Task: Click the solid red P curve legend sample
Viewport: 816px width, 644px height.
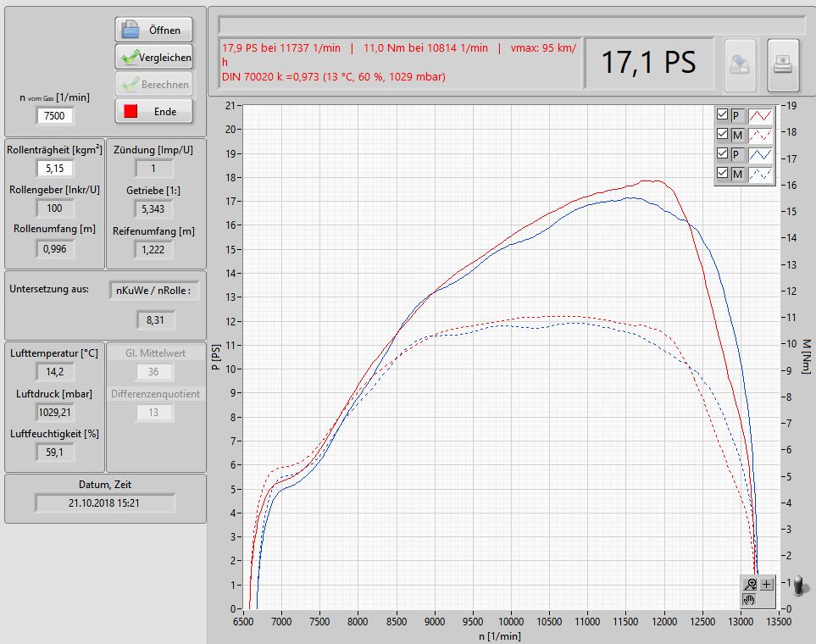Action: pyautogui.click(x=760, y=115)
